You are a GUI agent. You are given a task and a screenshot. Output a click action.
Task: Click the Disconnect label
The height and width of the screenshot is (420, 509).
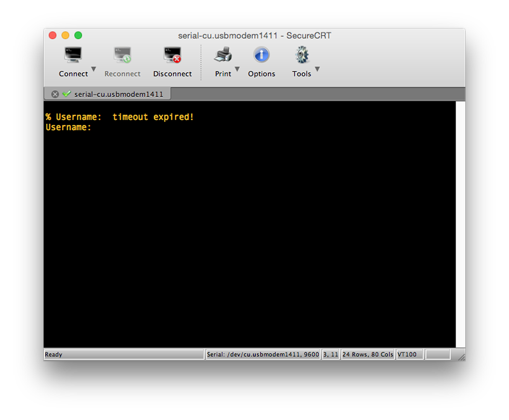tap(173, 74)
